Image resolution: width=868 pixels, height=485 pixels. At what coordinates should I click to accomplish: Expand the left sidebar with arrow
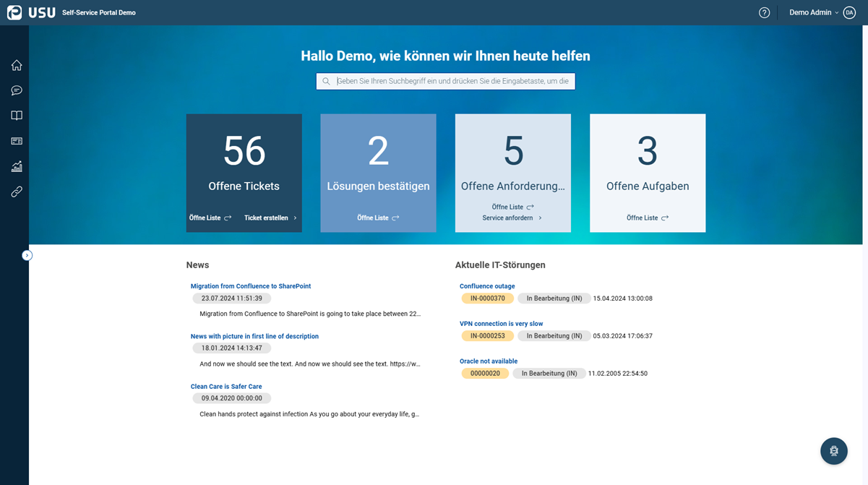pos(27,255)
